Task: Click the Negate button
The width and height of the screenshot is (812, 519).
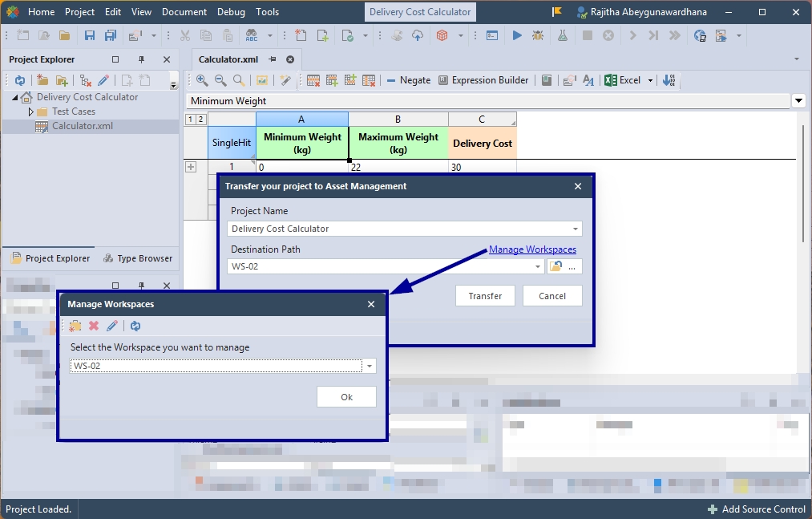Action: [409, 80]
